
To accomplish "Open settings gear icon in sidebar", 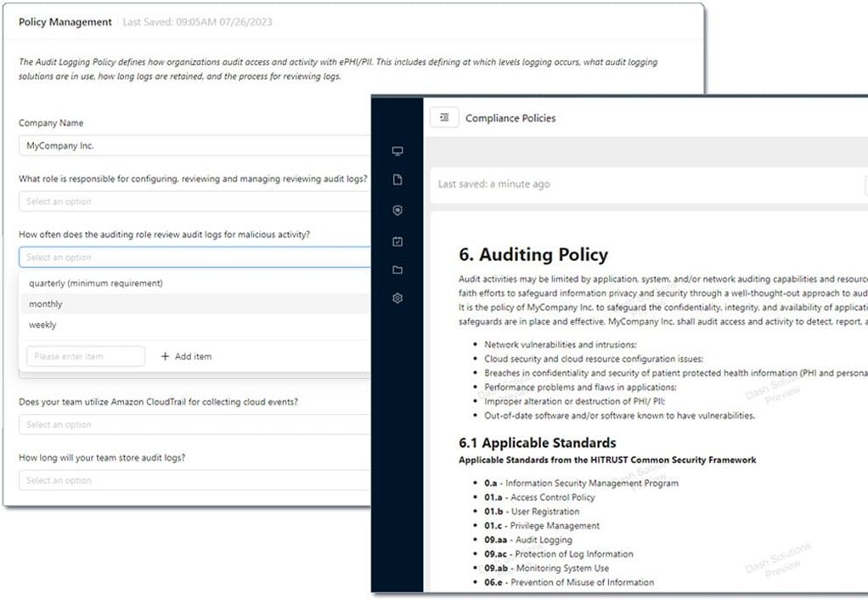I will click(x=397, y=298).
